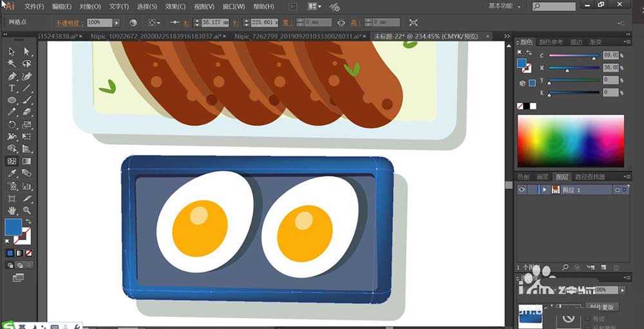Click the X coordinate stepper arrows
Image resolution: width=644 pixels, height=329 pixels.
point(196,23)
